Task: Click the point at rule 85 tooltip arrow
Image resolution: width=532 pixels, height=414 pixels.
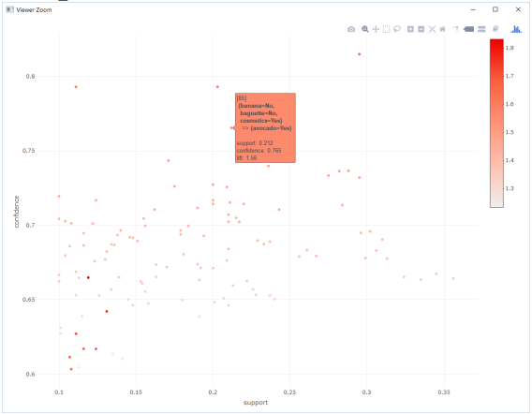Action: tap(231, 128)
